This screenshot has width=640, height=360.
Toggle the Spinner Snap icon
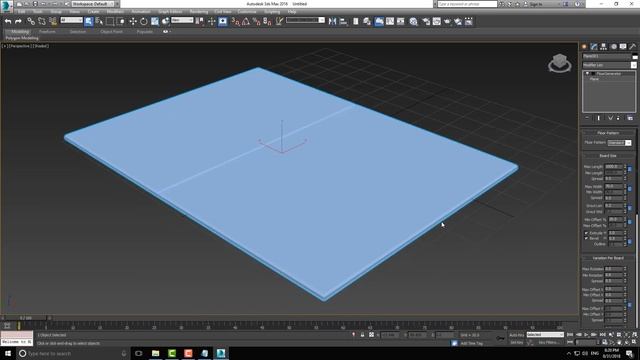click(x=267, y=21)
